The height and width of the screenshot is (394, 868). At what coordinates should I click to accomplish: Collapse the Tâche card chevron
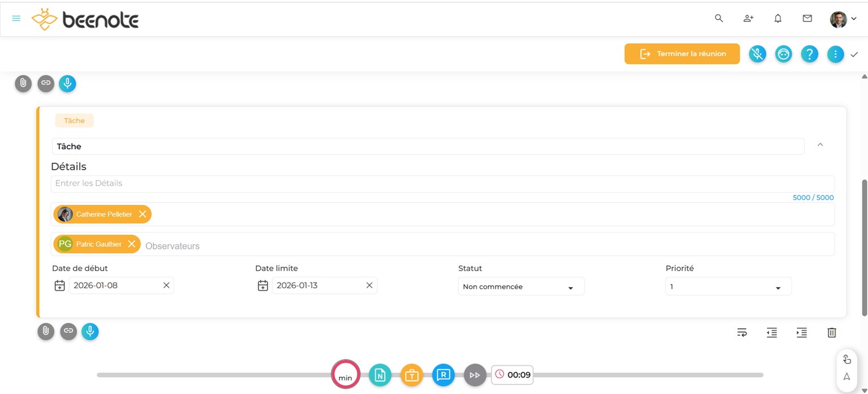click(820, 145)
